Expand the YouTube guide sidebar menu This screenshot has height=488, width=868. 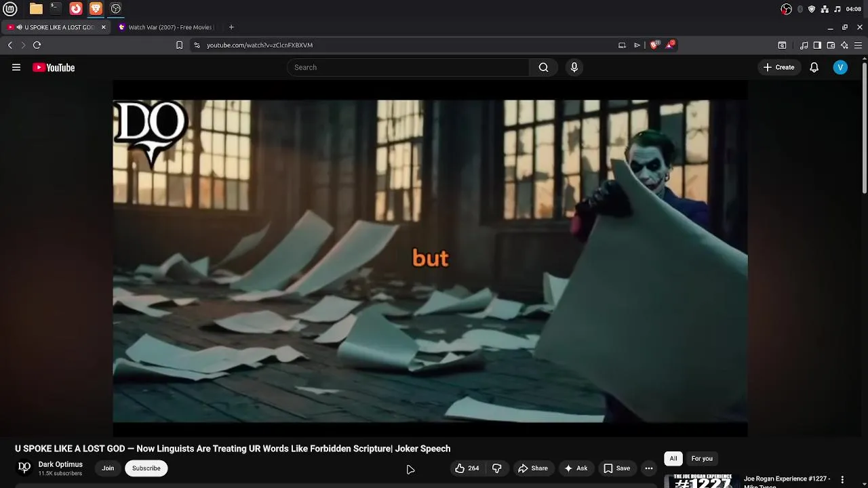click(x=16, y=67)
